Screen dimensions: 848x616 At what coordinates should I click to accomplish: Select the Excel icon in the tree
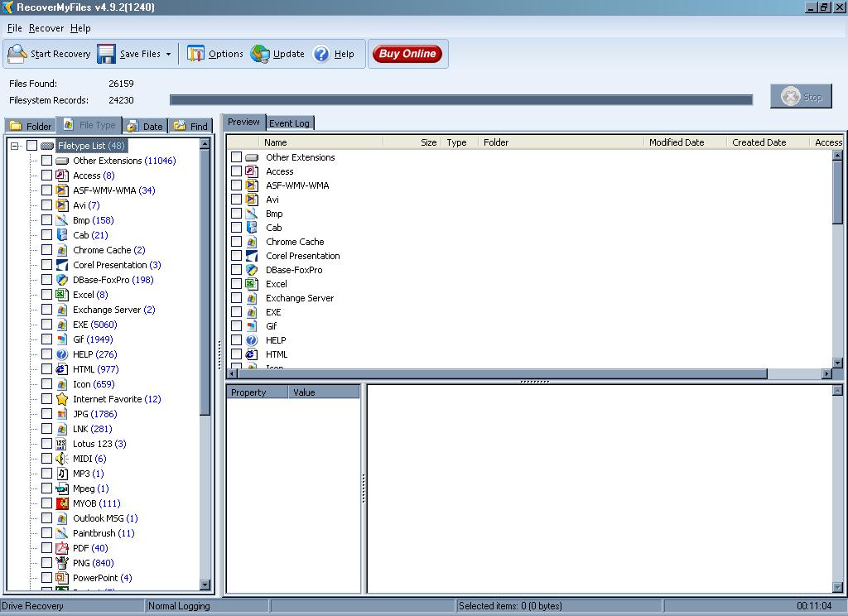point(62,295)
